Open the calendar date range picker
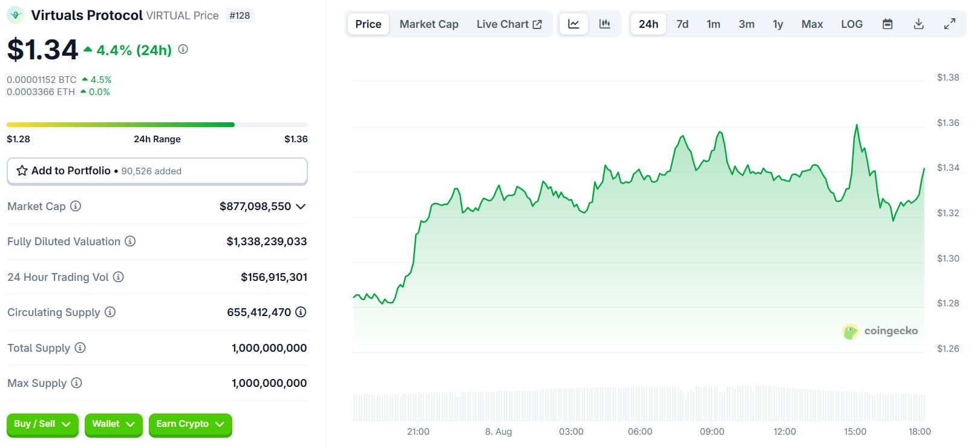980x448 pixels. [887, 24]
